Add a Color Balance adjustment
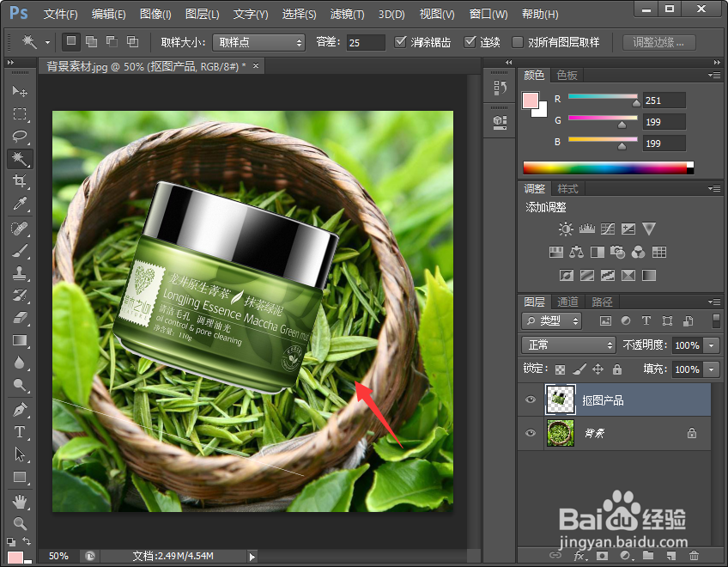 (x=577, y=253)
